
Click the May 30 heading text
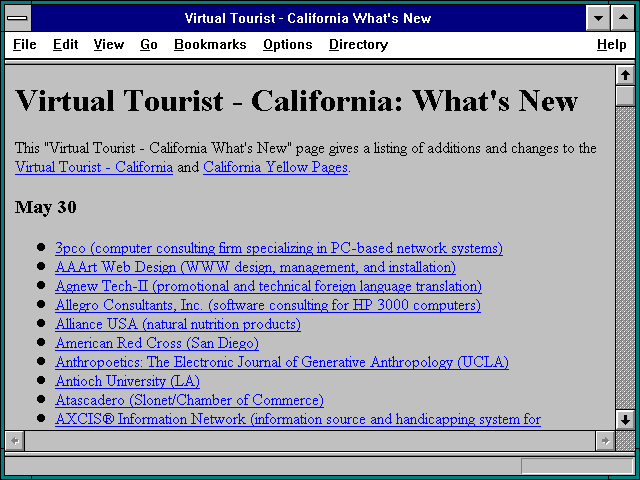(46, 207)
